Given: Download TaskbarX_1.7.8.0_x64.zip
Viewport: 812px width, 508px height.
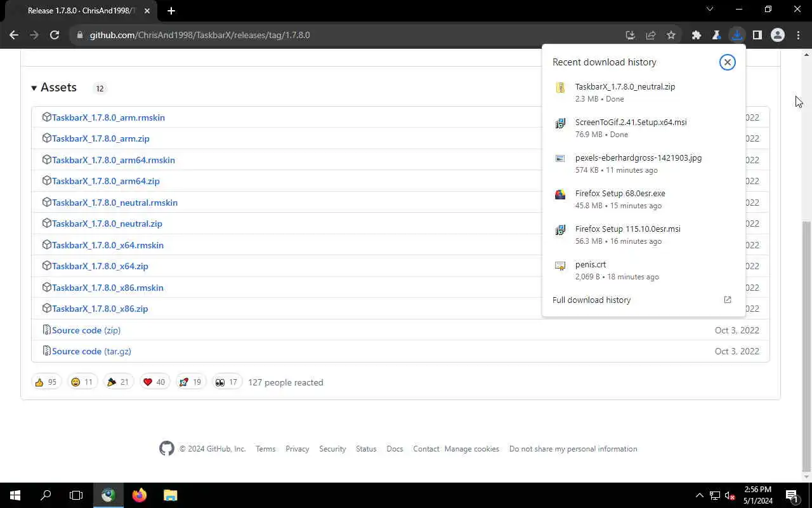Looking at the screenshot, I should coord(100,266).
